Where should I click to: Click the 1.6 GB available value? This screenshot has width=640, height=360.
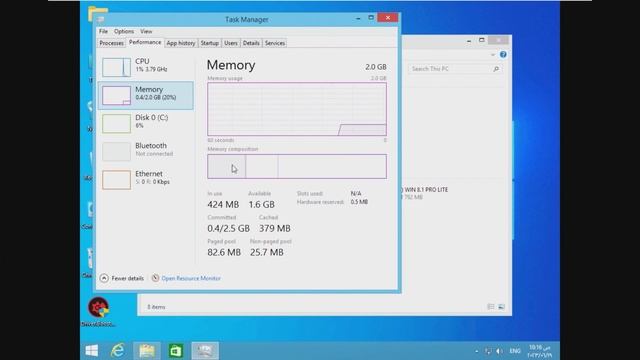tap(262, 204)
